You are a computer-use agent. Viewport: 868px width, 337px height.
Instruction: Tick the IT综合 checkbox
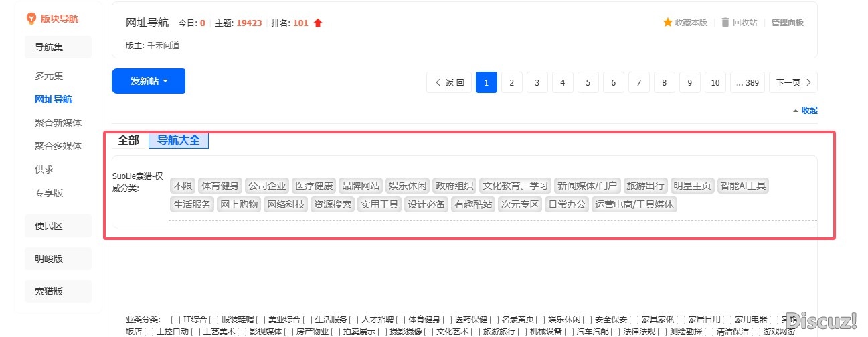pyautogui.click(x=175, y=320)
